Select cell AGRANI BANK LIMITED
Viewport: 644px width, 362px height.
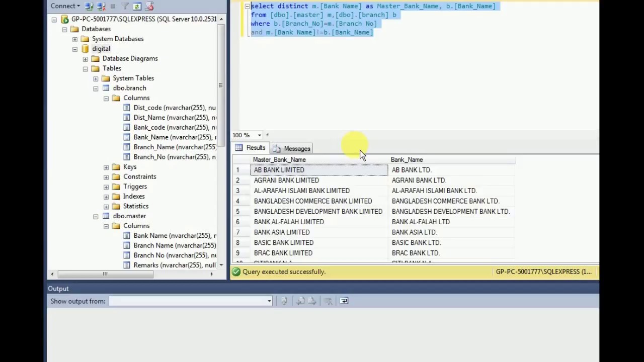tap(319, 180)
